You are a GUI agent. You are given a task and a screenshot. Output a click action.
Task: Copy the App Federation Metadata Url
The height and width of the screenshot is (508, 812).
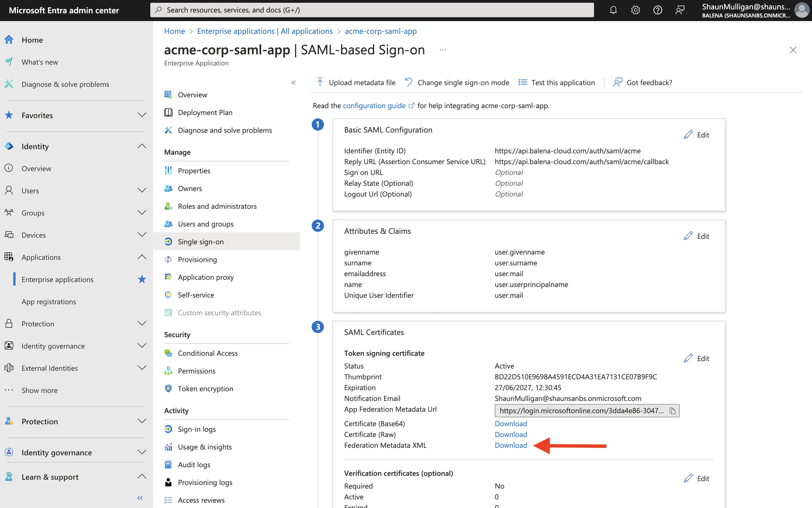point(672,411)
